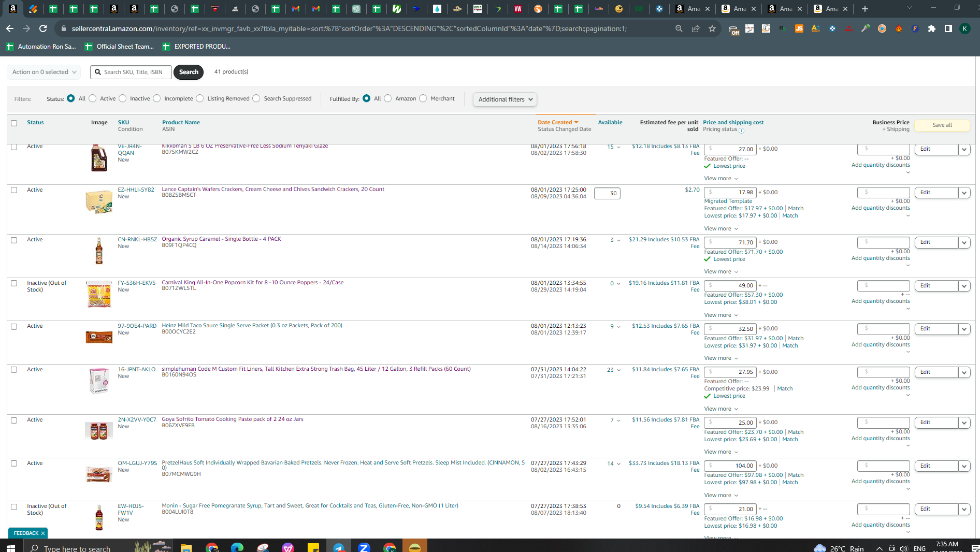Viewport: 980px width, 552px height.
Task: Open the Telegram taskbar icon
Action: click(339, 547)
